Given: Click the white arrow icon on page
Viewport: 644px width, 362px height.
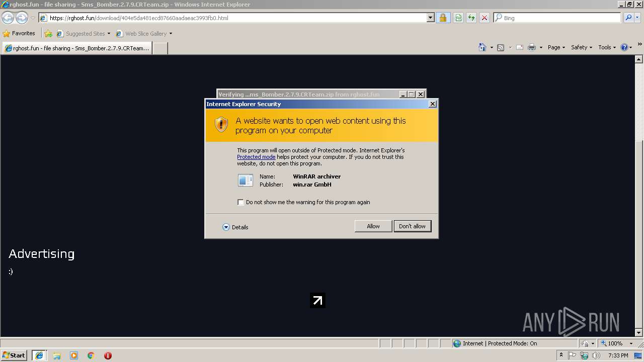Looking at the screenshot, I should [x=317, y=300].
